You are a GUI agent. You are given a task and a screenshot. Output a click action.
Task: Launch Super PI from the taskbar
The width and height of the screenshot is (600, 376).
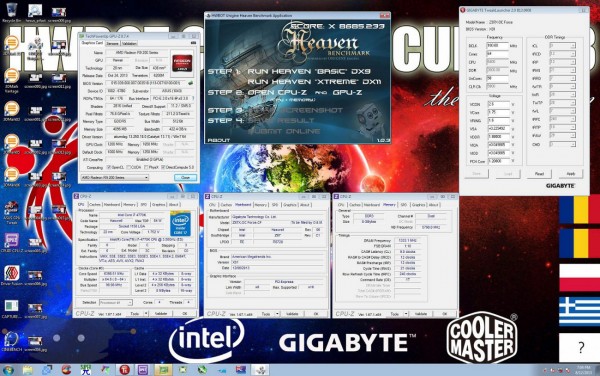click(85, 370)
